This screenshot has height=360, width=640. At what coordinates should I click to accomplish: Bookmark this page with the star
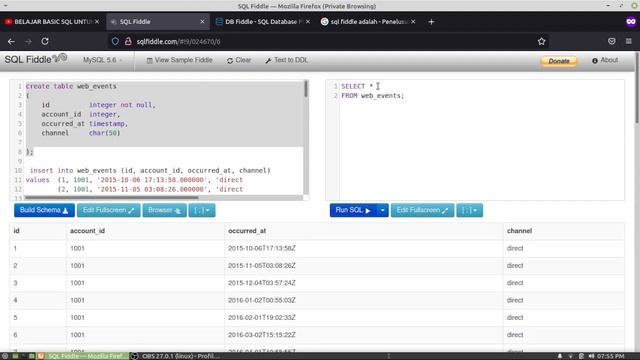541,41
